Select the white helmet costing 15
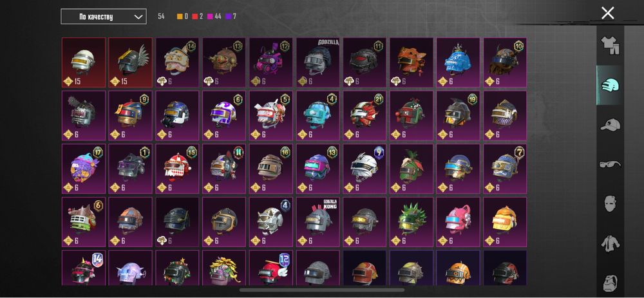The image size is (644, 298). tap(84, 62)
